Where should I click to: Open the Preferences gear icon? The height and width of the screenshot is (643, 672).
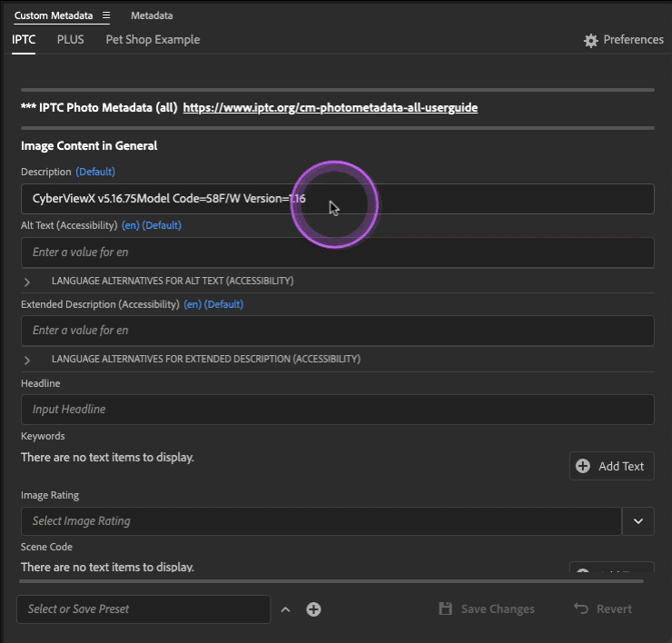(x=591, y=41)
